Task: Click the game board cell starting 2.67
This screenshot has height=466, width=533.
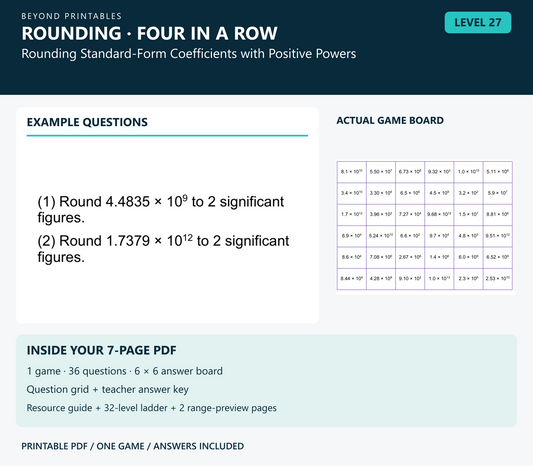Action: point(410,257)
